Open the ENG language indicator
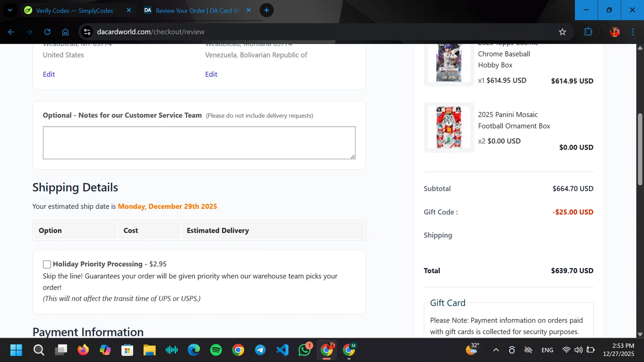This screenshot has height=362, width=644. point(547,350)
